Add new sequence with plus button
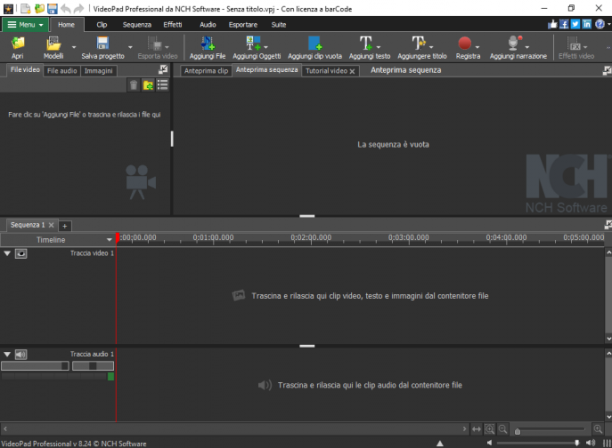Image resolution: width=612 pixels, height=448 pixels. [x=65, y=226]
